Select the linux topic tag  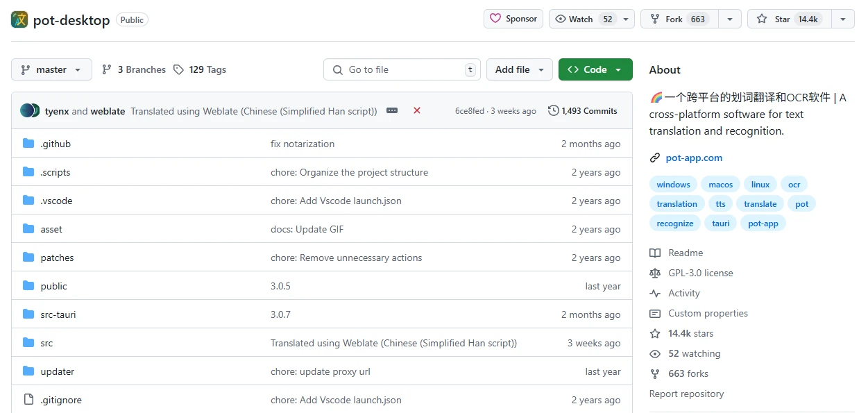tap(760, 185)
